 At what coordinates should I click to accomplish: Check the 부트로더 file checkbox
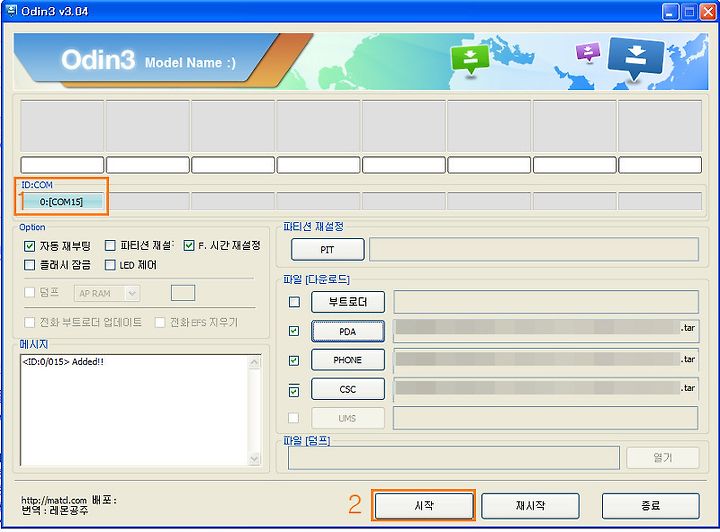click(x=294, y=302)
